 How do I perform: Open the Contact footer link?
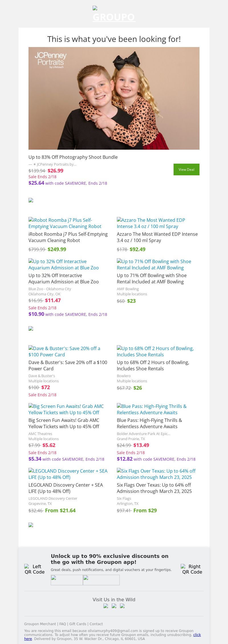pos(96,624)
